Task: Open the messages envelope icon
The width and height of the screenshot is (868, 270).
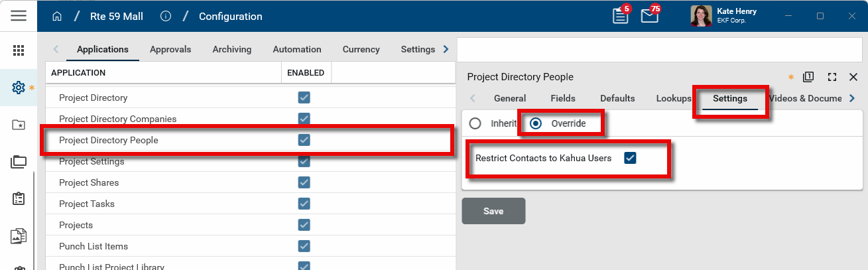Action: tap(649, 16)
